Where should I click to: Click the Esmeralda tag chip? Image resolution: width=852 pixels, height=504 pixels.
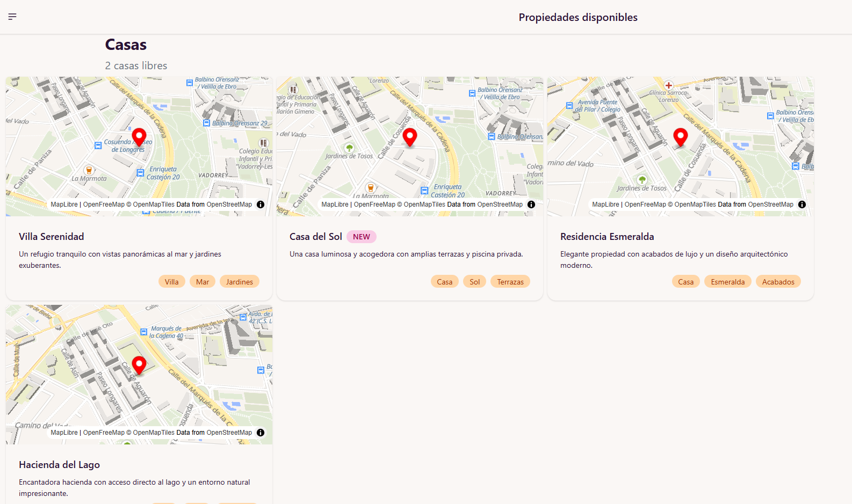[727, 282]
